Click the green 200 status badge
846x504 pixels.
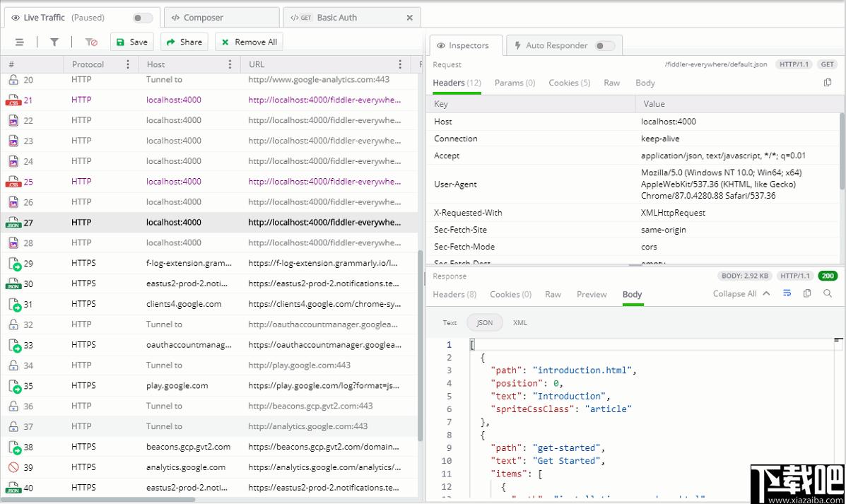click(x=828, y=276)
